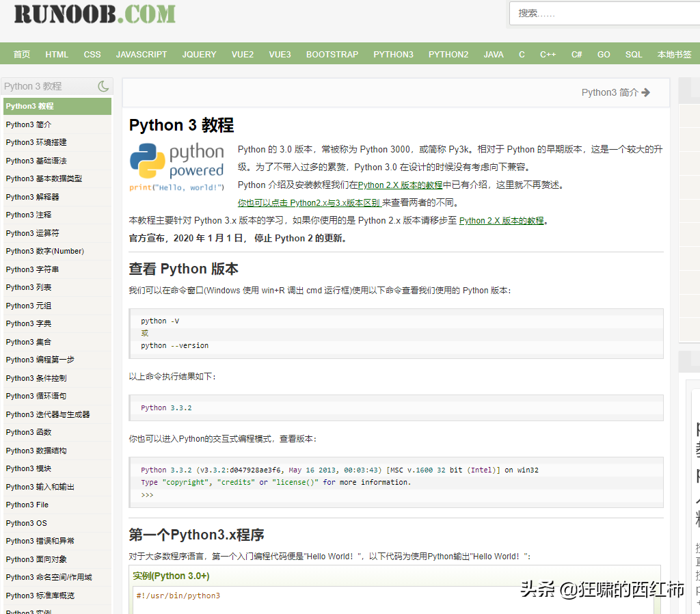
Task: Open Python3 列表 in the sidebar
Action: (x=57, y=288)
